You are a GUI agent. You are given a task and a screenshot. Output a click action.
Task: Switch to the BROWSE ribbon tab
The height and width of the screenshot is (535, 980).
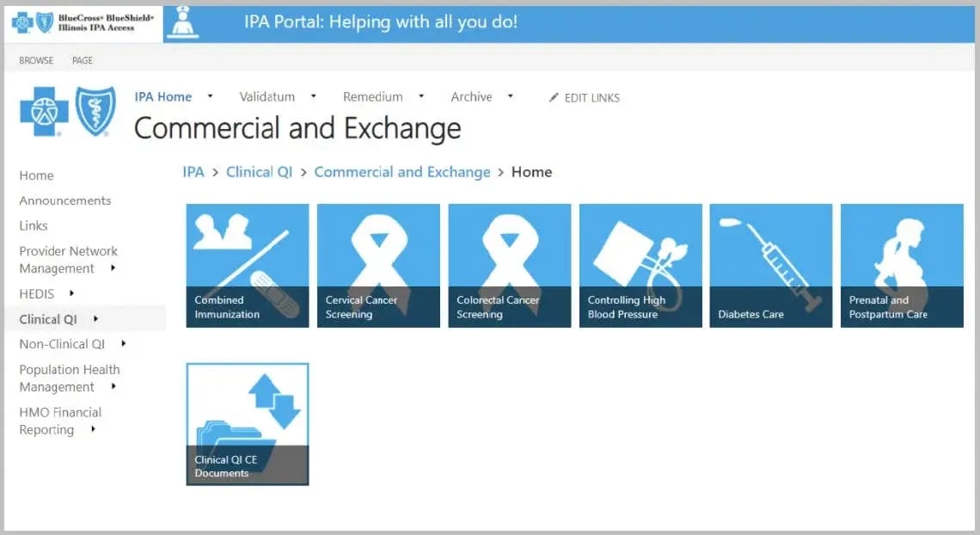point(36,60)
